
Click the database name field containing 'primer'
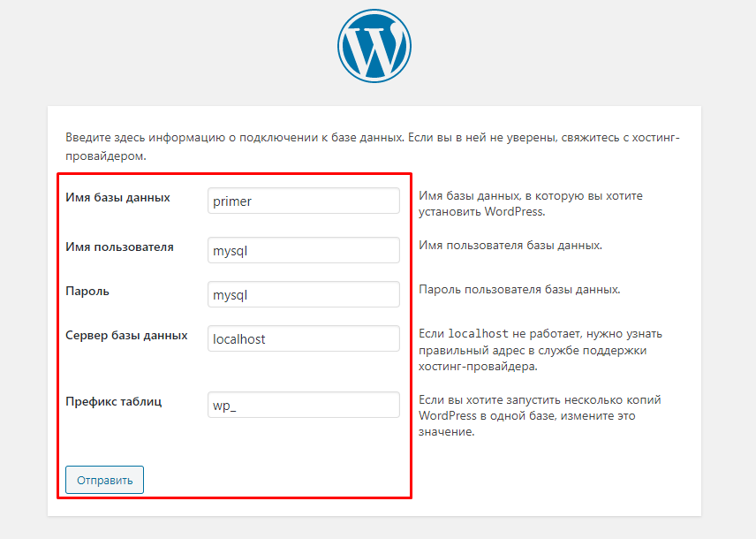click(303, 201)
